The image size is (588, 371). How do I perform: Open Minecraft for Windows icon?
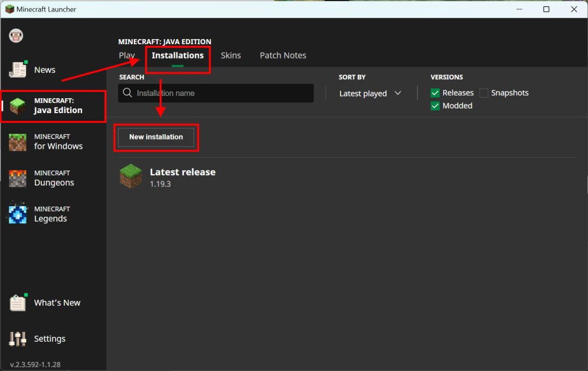click(18, 142)
